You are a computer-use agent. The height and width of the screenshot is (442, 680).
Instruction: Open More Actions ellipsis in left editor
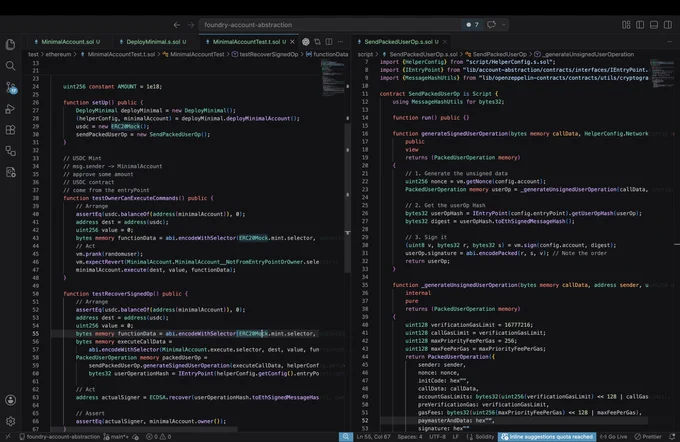pos(340,42)
